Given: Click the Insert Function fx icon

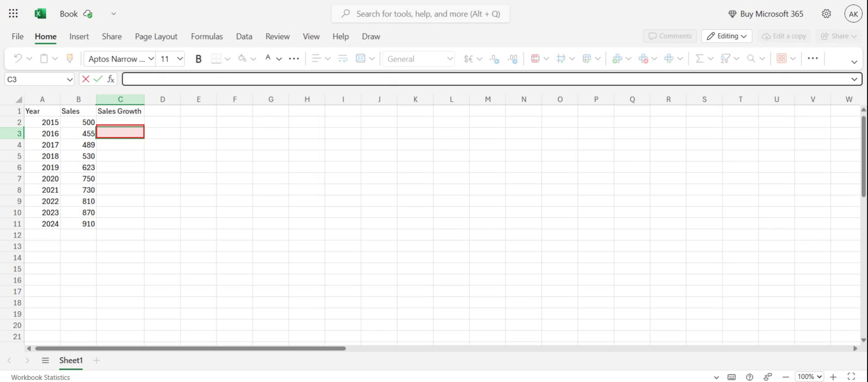Looking at the screenshot, I should click(x=111, y=79).
